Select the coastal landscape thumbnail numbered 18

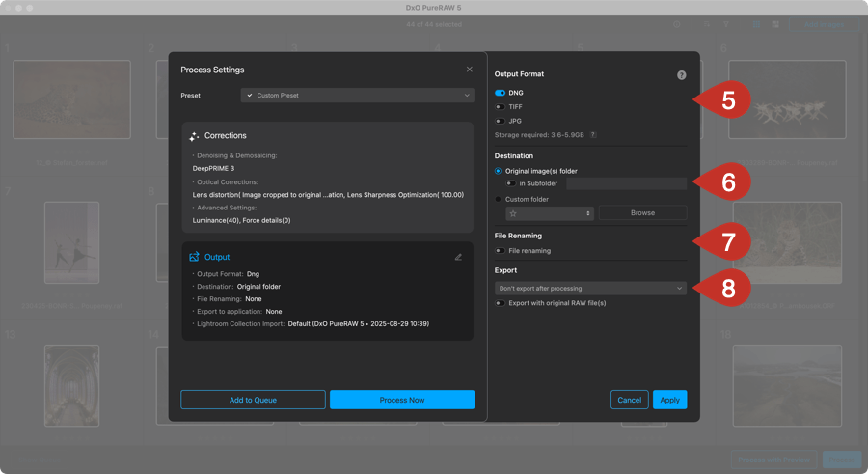(787, 386)
